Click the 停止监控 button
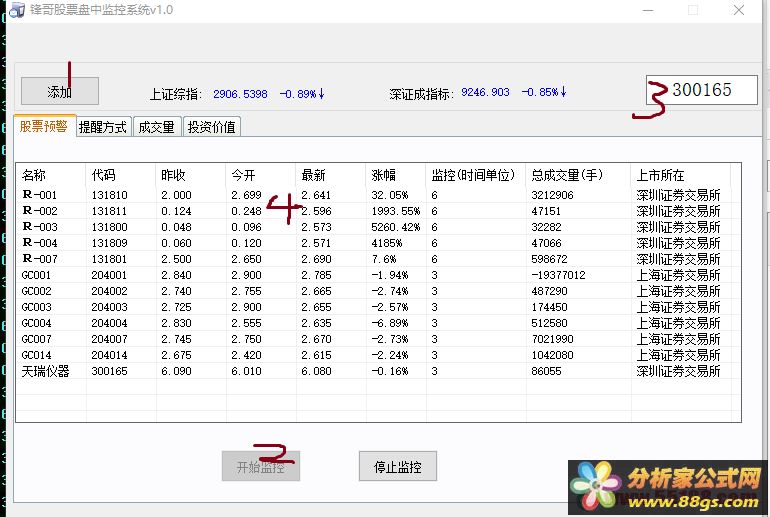The height and width of the screenshot is (517, 770). 397,466
